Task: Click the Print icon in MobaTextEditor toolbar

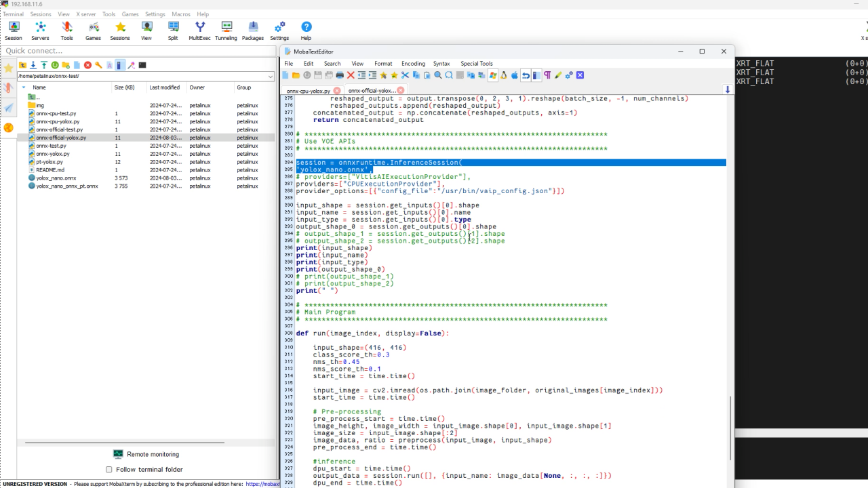Action: 340,75
